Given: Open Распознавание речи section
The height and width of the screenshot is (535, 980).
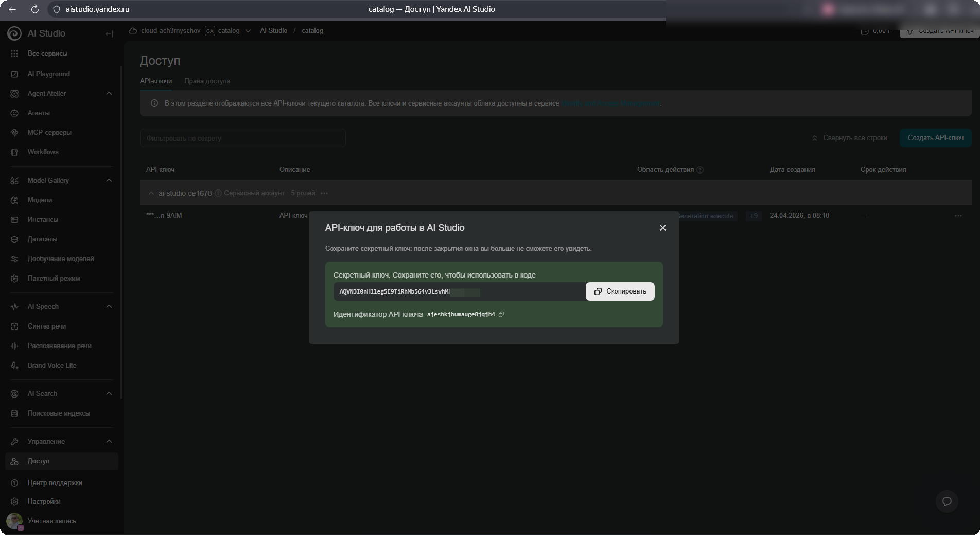Looking at the screenshot, I should click(x=59, y=346).
